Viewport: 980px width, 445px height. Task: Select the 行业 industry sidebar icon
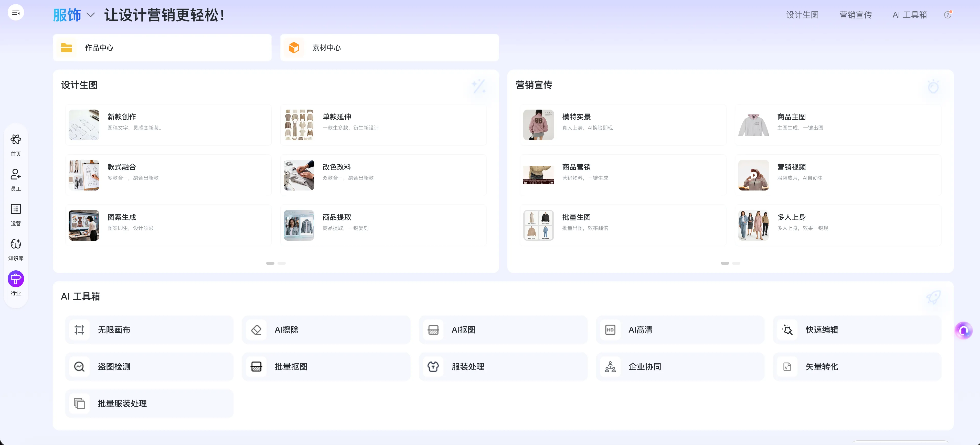[16, 279]
